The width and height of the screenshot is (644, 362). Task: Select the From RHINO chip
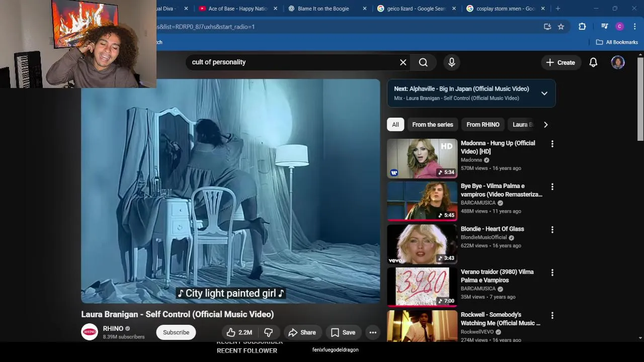pyautogui.click(x=483, y=125)
